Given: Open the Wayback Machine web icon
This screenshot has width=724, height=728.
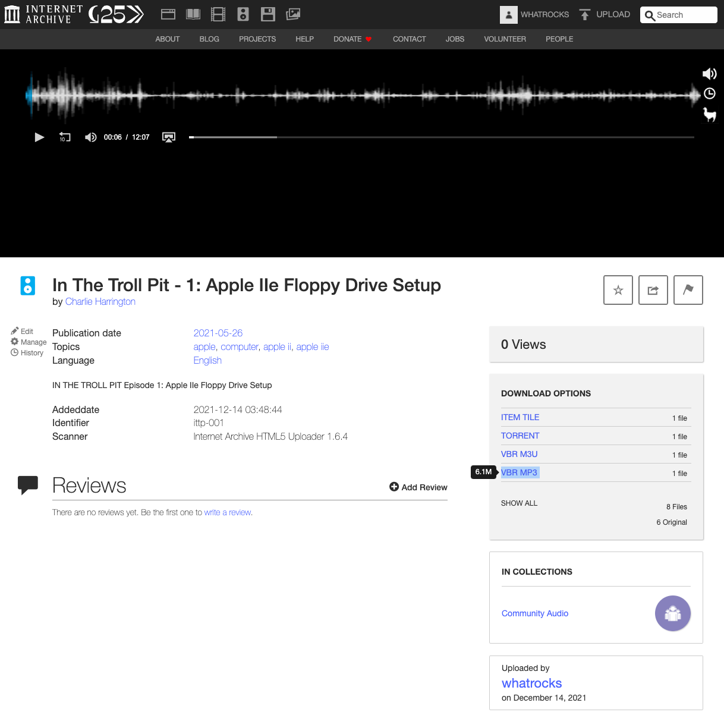Looking at the screenshot, I should 168,14.
